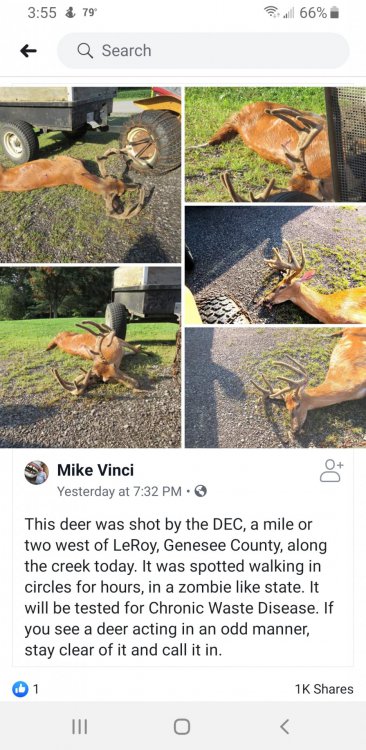
Task: Open the Mike Vinci profile name link
Action: tap(95, 470)
